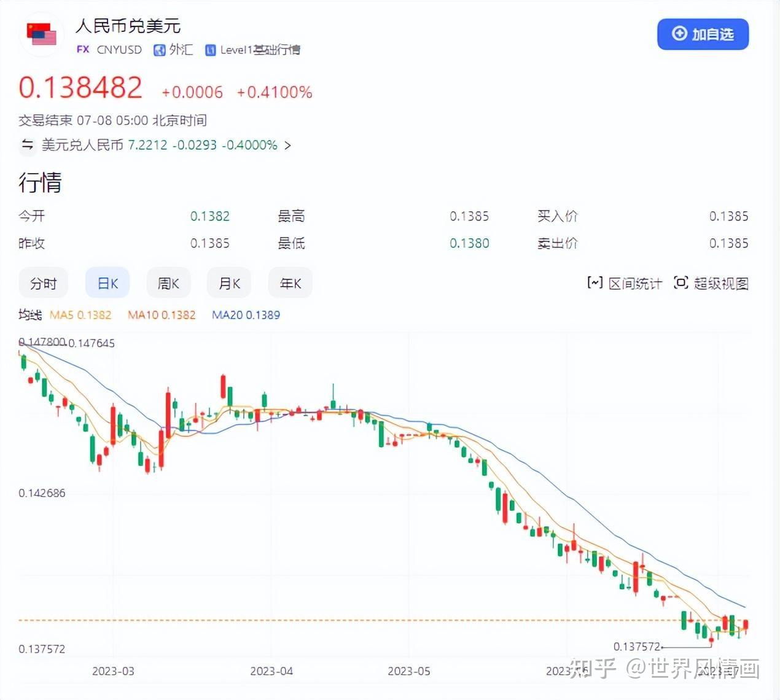Click the L1 Level1基础行情 icon

tap(211, 50)
